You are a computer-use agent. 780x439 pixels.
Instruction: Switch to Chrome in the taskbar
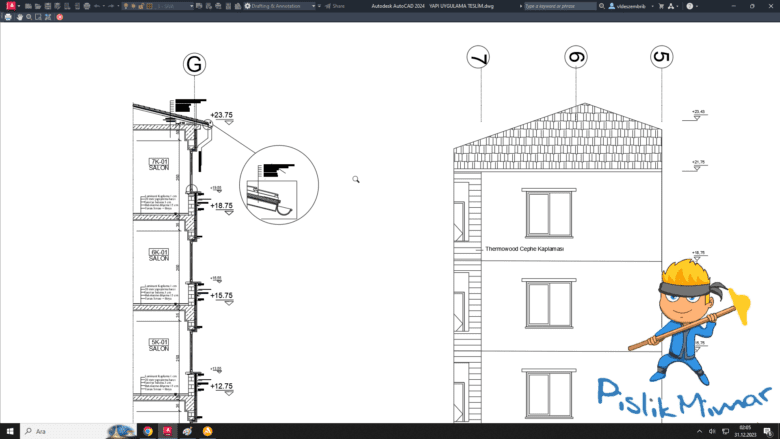click(148, 431)
